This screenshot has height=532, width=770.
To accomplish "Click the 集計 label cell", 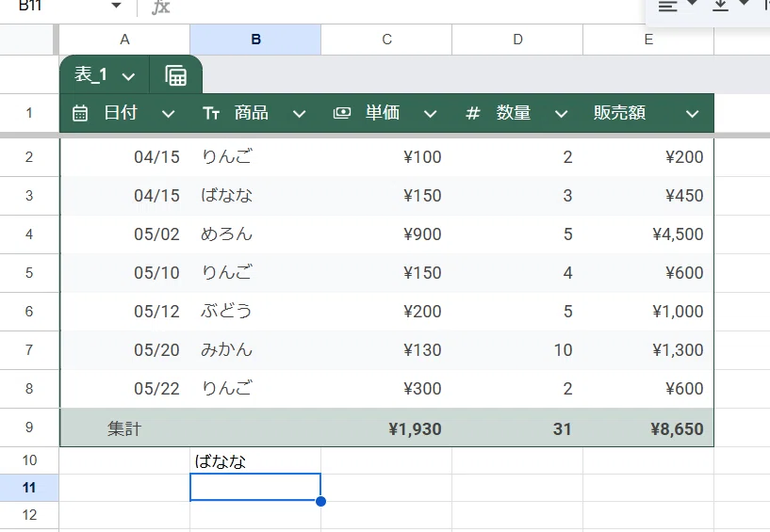I will (124, 428).
